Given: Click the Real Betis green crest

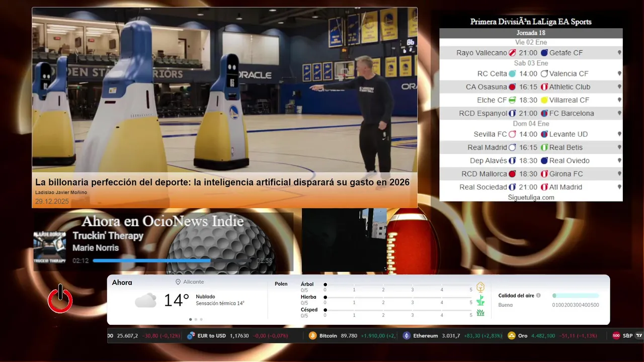Looking at the screenshot, I should [x=544, y=147].
